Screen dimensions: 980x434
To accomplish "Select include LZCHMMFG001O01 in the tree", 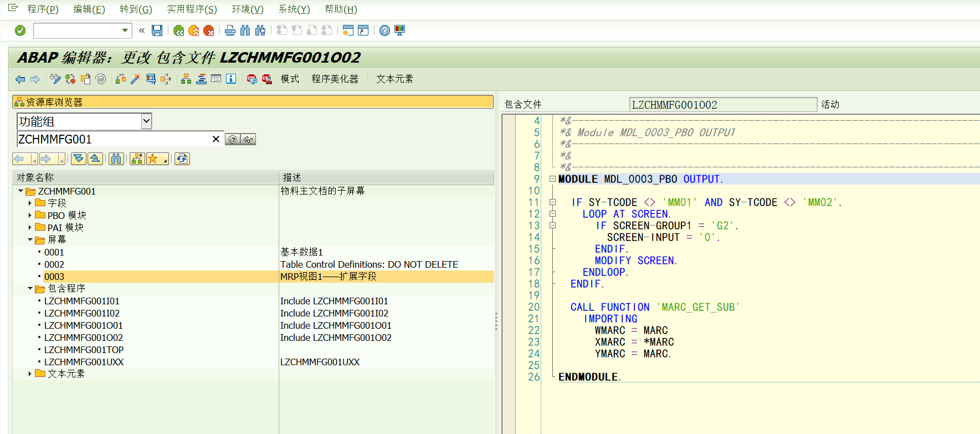I will click(x=84, y=325).
